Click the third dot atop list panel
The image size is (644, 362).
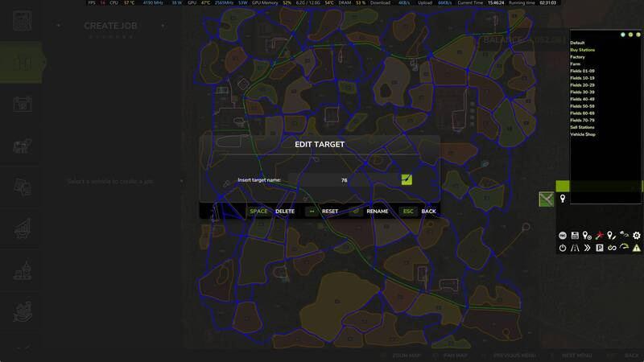638,35
